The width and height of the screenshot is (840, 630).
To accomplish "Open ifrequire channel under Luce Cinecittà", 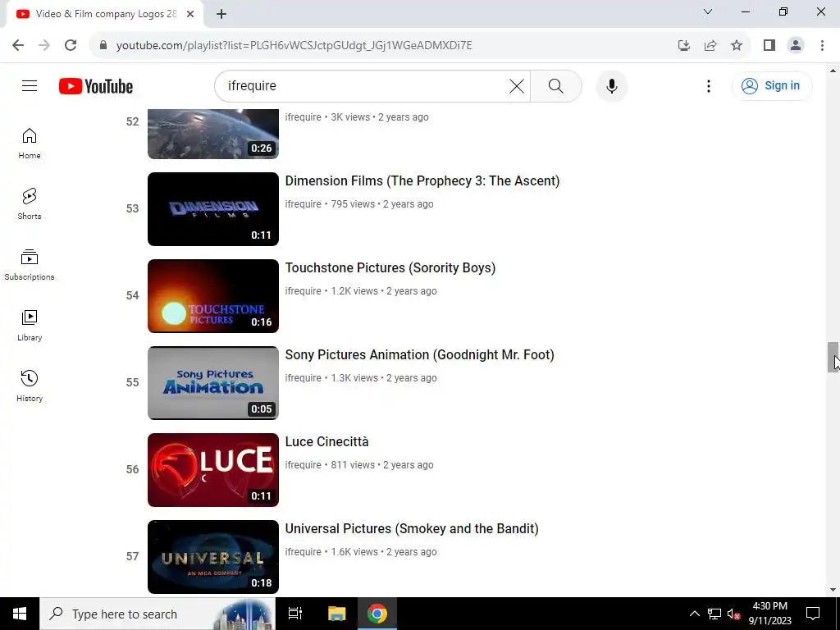I will pyautogui.click(x=304, y=465).
